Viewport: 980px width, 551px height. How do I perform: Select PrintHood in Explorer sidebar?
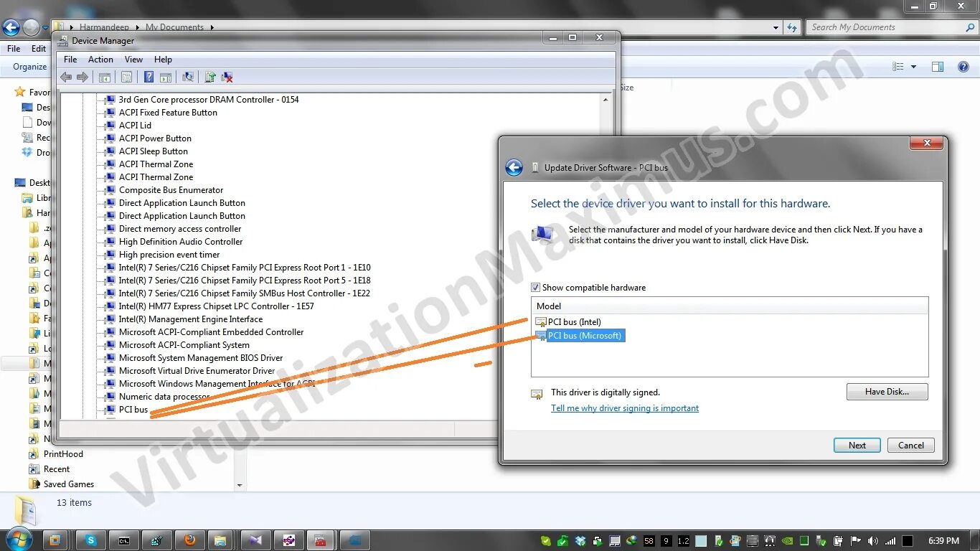(x=63, y=454)
